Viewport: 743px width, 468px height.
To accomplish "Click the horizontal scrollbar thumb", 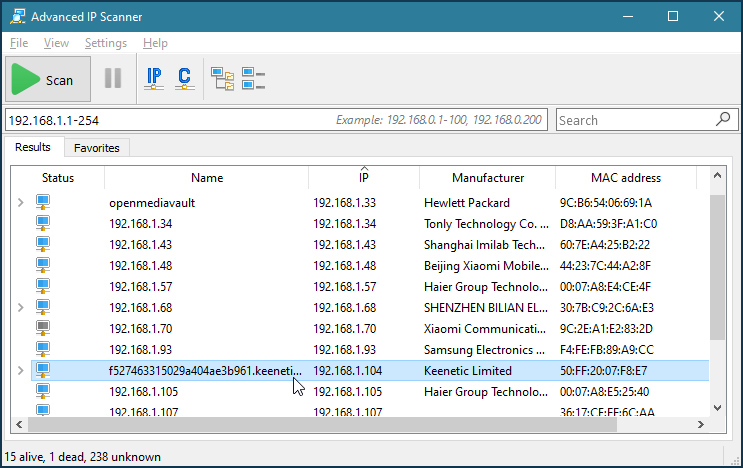I will click(x=322, y=424).
